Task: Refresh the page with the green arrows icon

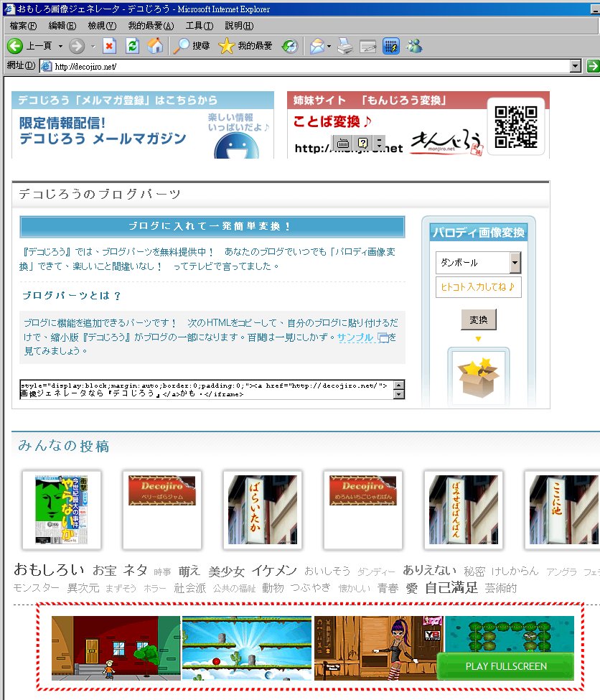Action: tap(132, 45)
